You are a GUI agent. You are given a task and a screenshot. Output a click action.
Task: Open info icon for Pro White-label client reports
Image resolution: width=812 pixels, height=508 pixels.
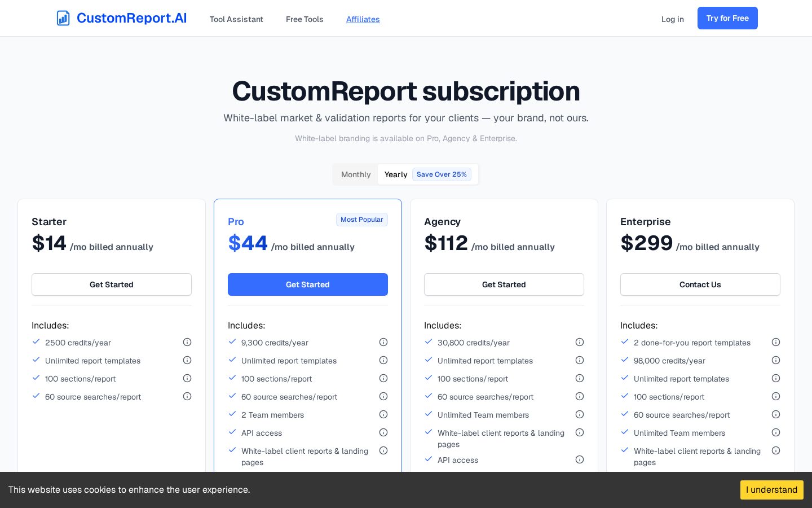click(383, 450)
